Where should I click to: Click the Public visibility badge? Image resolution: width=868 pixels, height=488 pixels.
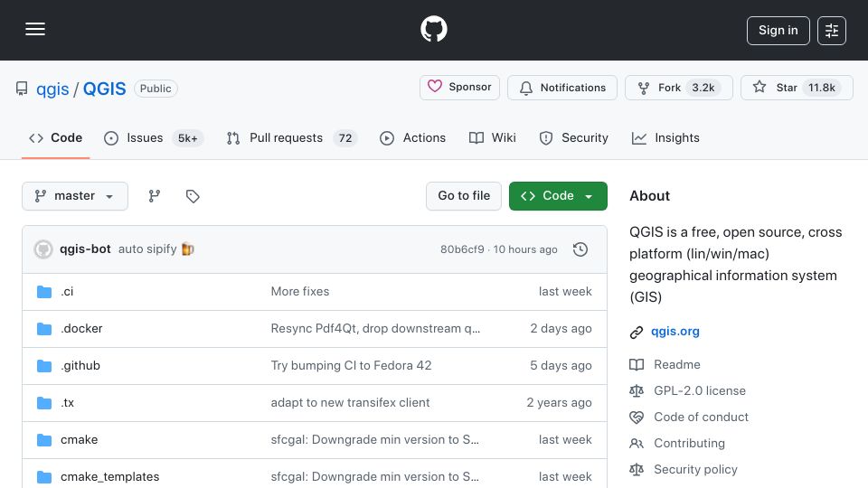point(156,89)
